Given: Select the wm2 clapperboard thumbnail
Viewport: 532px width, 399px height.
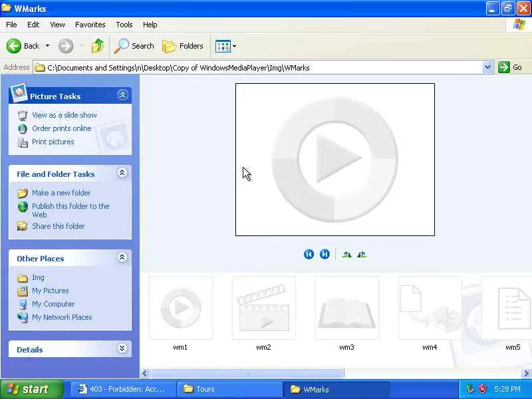Looking at the screenshot, I should [x=264, y=307].
